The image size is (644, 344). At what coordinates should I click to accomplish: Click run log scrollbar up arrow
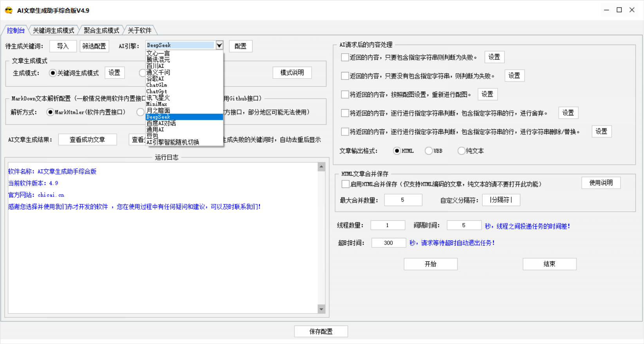321,167
